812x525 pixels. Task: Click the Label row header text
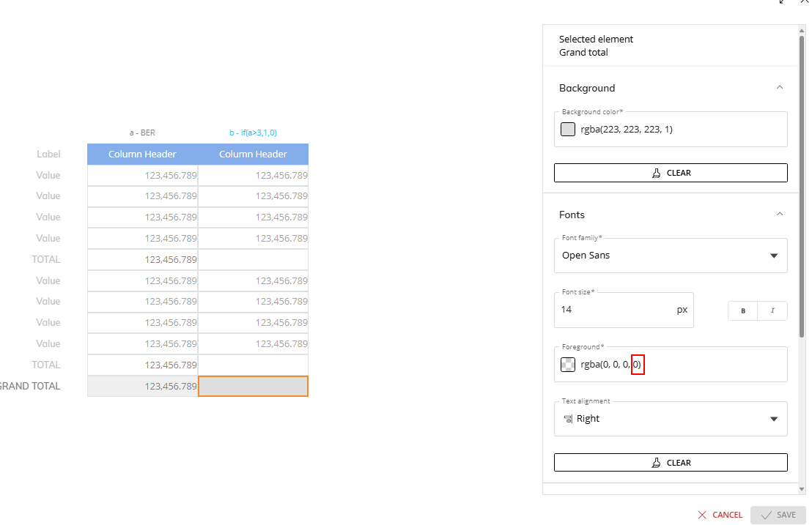[x=48, y=154]
